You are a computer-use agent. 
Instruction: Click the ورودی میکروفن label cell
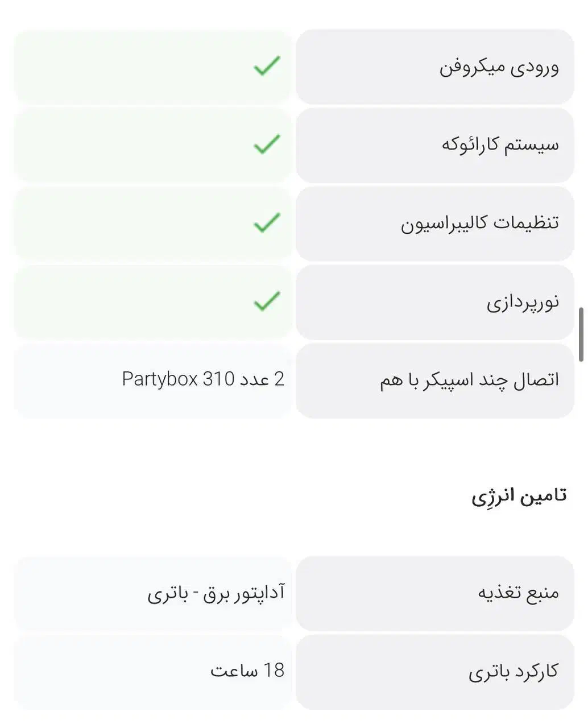click(499, 67)
